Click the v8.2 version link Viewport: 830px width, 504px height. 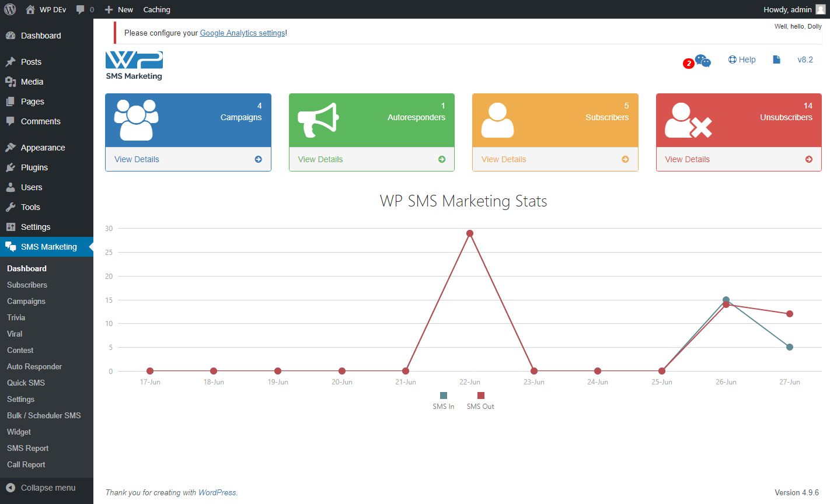pyautogui.click(x=805, y=60)
